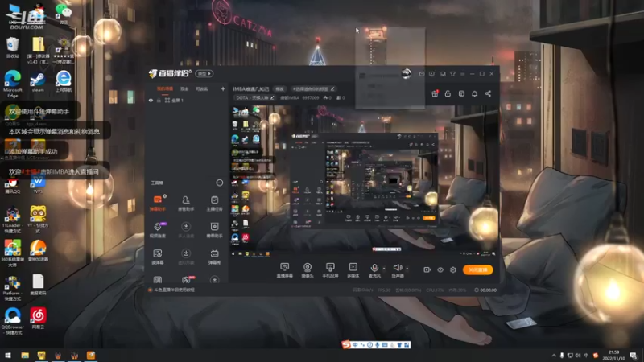Open File Explorer from the taskbar
The image size is (644, 362).
coord(25,355)
